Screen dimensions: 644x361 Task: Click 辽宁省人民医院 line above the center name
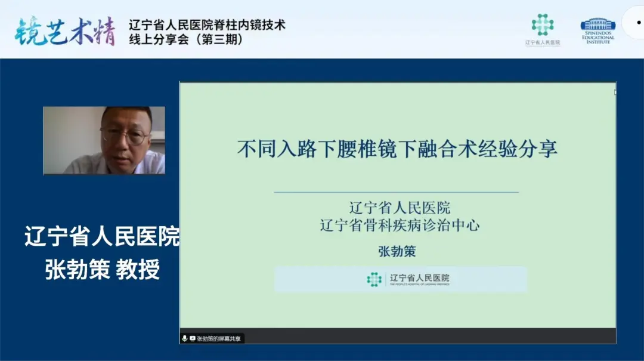coord(400,208)
